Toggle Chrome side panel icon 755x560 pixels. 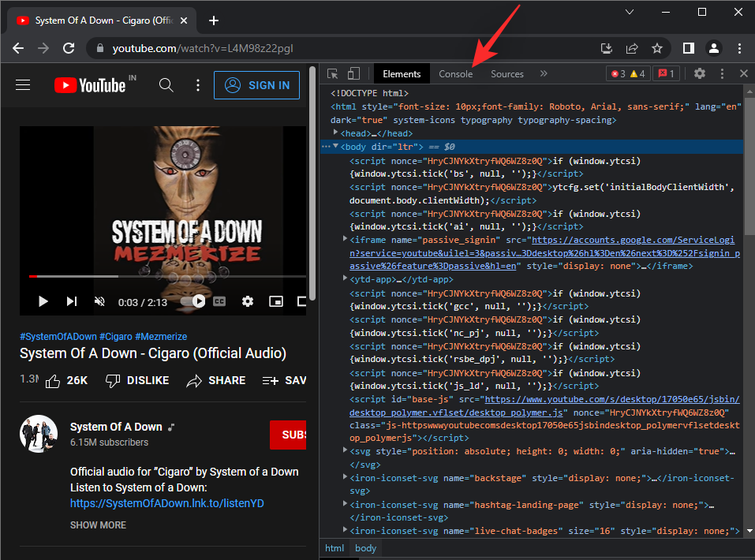coord(689,48)
